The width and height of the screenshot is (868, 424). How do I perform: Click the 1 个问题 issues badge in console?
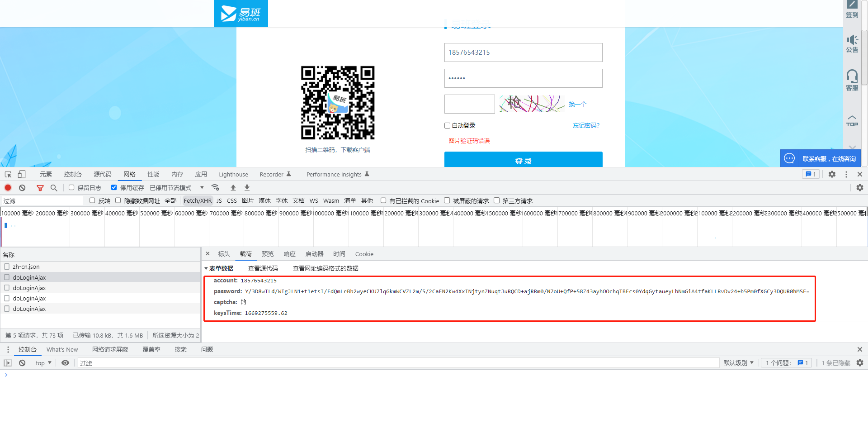coord(786,363)
